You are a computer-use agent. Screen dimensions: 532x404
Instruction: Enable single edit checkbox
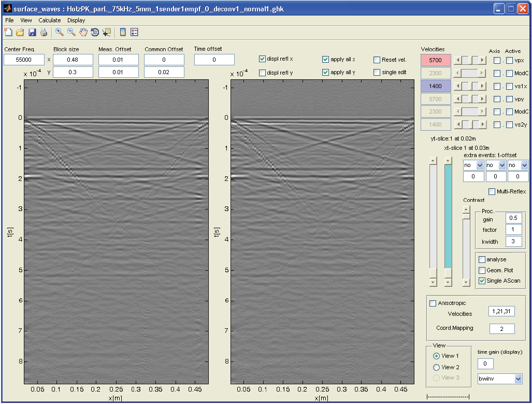(x=377, y=73)
